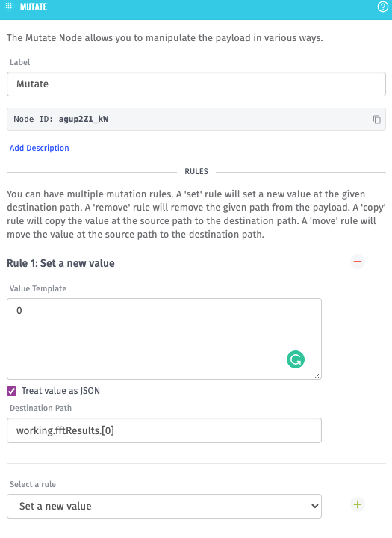This screenshot has height=538, width=392.
Task: Add a new rule with the green plus button
Action: pyautogui.click(x=358, y=504)
